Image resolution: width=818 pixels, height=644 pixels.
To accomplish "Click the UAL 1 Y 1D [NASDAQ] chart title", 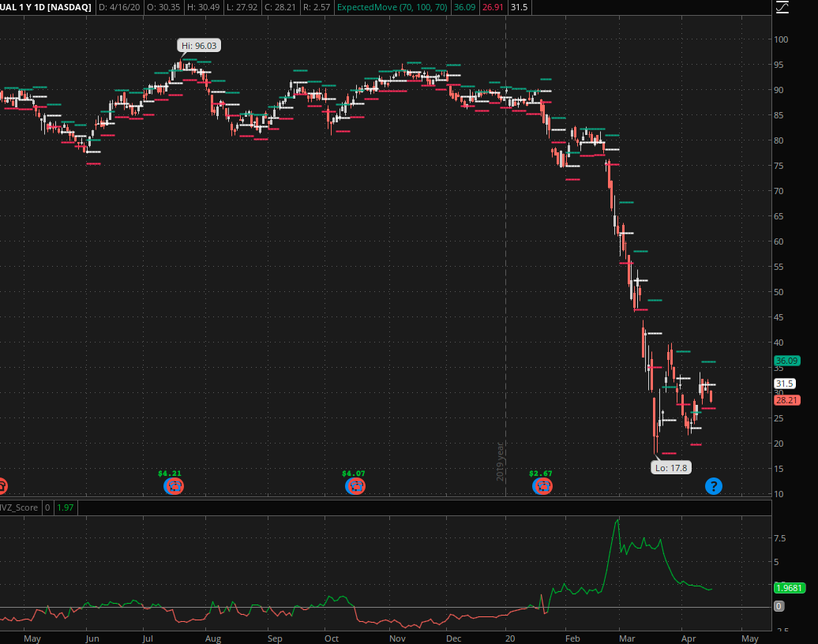I will coord(45,8).
